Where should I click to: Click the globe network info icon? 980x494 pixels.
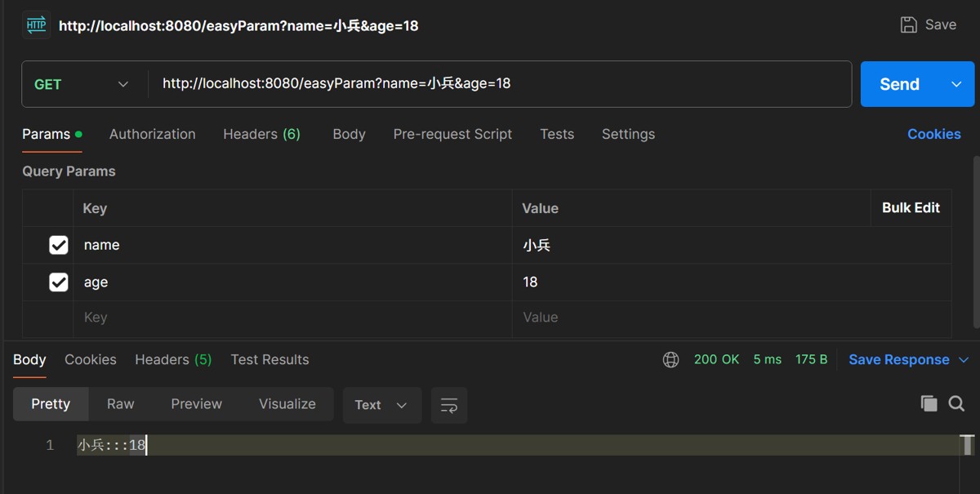pyautogui.click(x=670, y=360)
